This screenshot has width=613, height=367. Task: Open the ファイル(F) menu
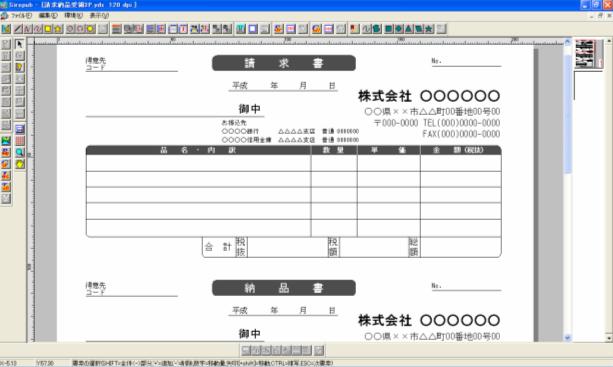21,16
